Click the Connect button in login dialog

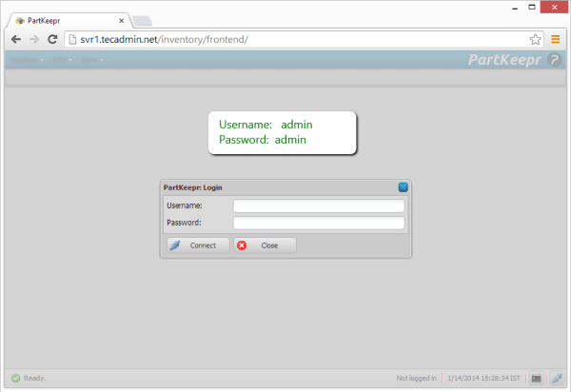click(x=197, y=245)
